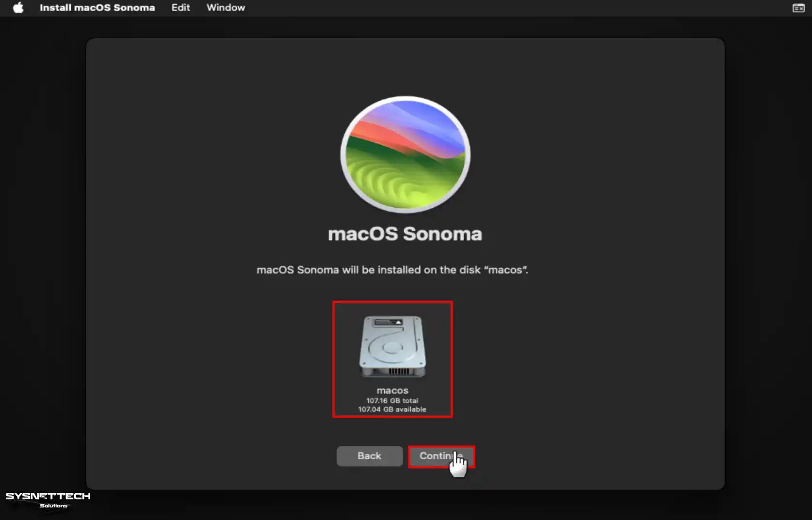Open the Window menu
Viewport: 812px width, 520px height.
tap(226, 7)
